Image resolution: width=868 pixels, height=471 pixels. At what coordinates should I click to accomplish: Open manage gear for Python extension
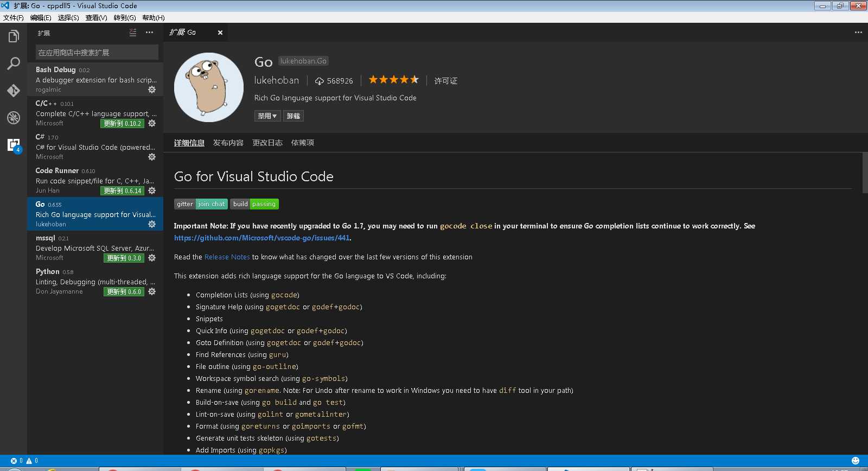pos(152,291)
